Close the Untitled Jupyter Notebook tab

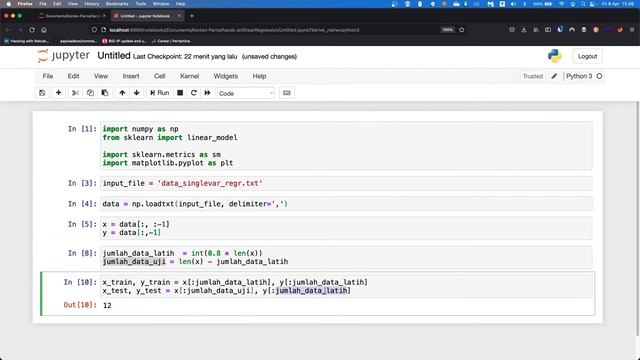(x=179, y=16)
